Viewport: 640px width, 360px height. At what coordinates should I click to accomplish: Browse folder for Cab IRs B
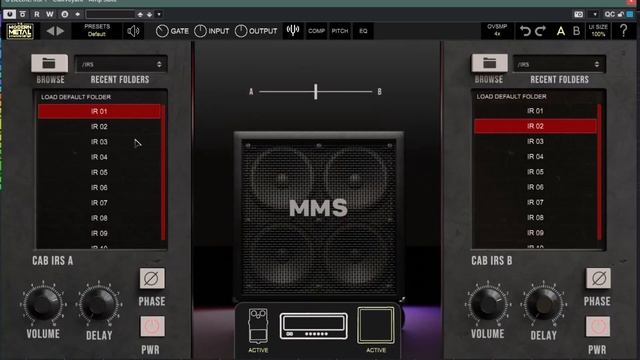[490, 63]
